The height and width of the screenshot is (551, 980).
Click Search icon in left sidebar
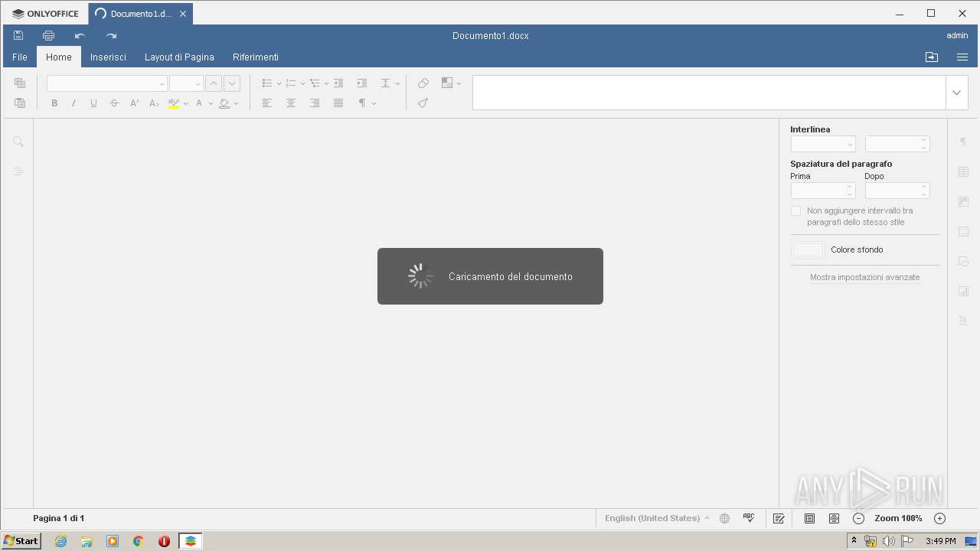(18, 142)
